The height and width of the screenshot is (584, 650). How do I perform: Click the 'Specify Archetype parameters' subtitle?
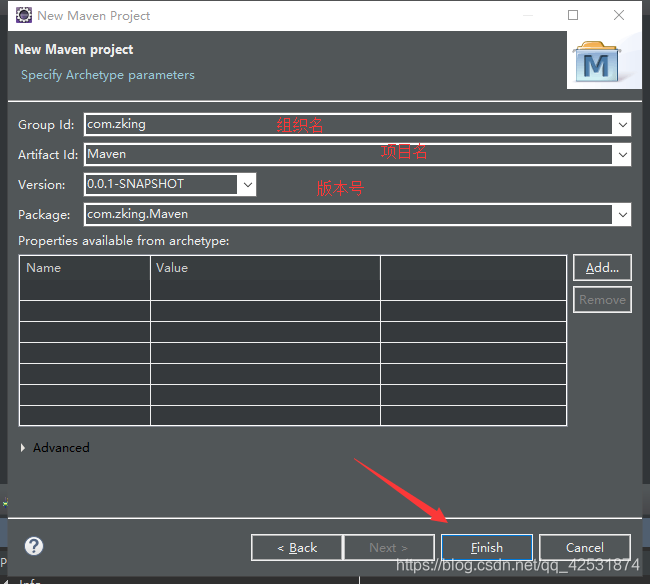pyautogui.click(x=108, y=75)
